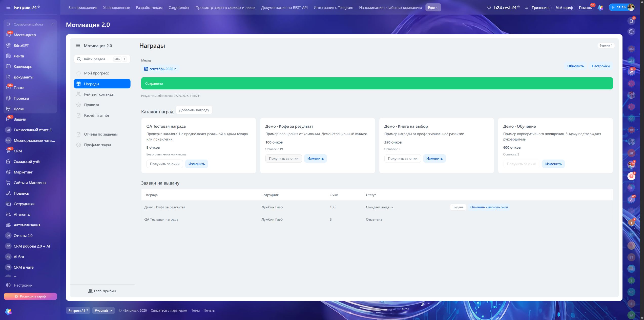Open Интеграция с Telegram tab
This screenshot has height=320, width=644.
[x=333, y=8]
